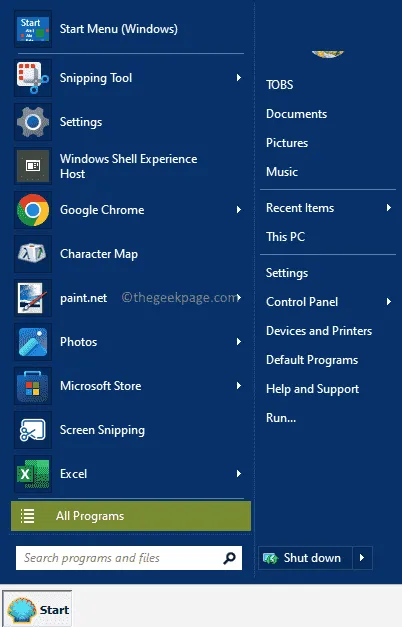Open the Excel icon
Viewport: 402px width, 627px height.
(33, 473)
